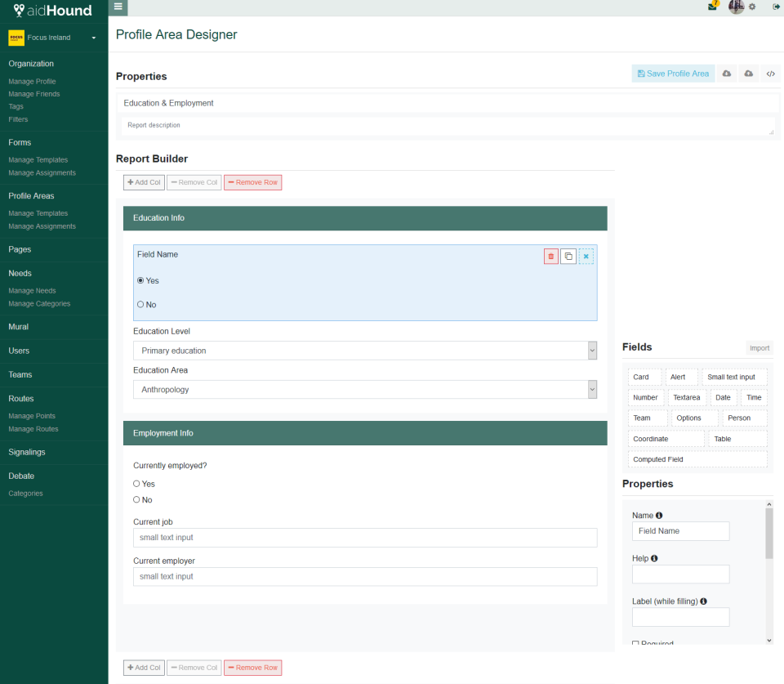The height and width of the screenshot is (684, 784).
Task: Open the code view icon
Action: (770, 74)
